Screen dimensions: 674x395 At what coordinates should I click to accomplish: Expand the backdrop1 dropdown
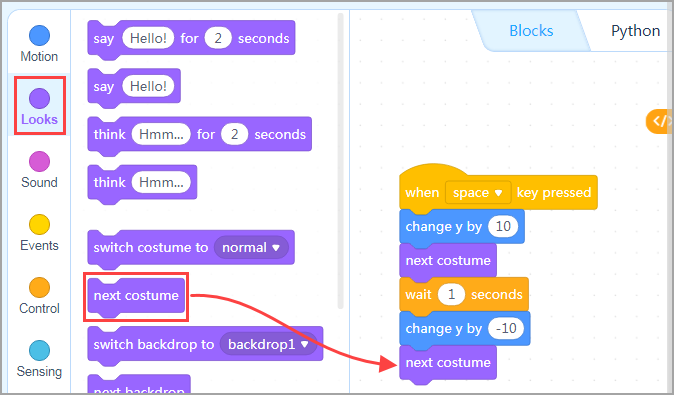click(x=268, y=344)
